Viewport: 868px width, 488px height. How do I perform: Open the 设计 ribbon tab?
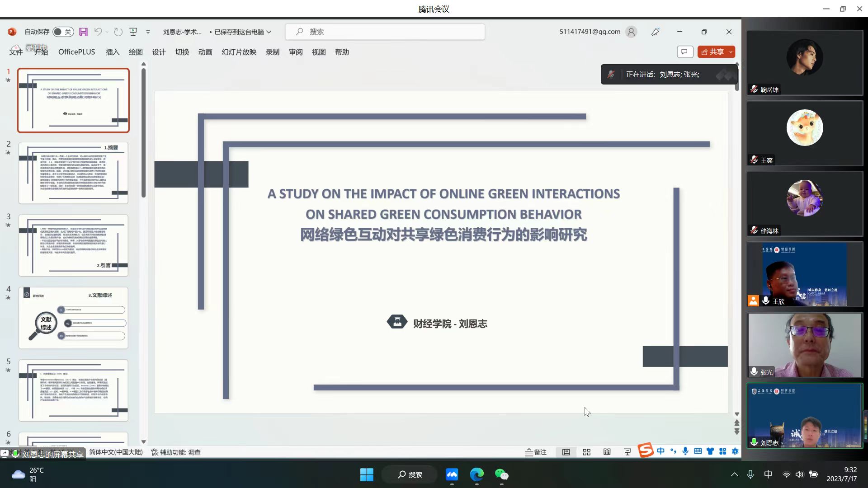click(x=159, y=52)
